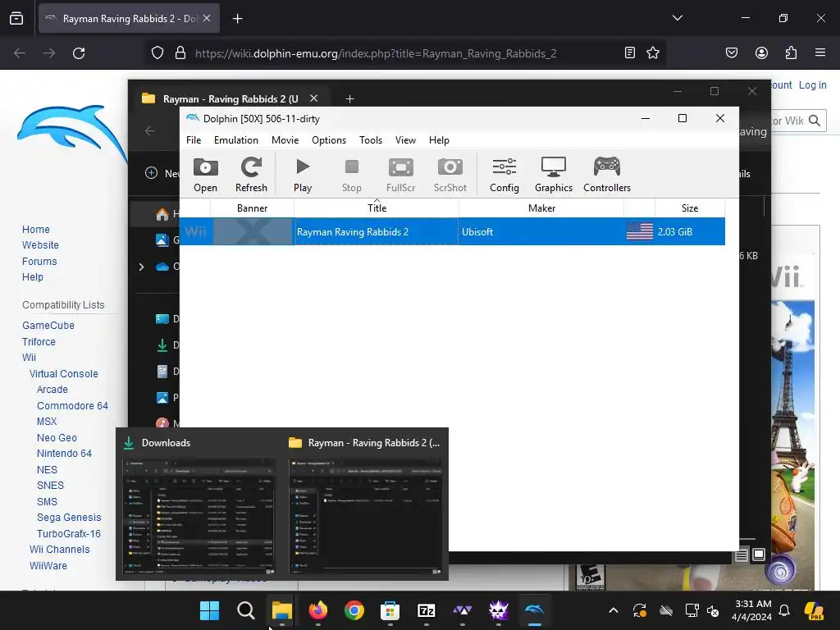This screenshot has height=630, width=840.
Task: Open taskbar Search
Action: [x=246, y=610]
